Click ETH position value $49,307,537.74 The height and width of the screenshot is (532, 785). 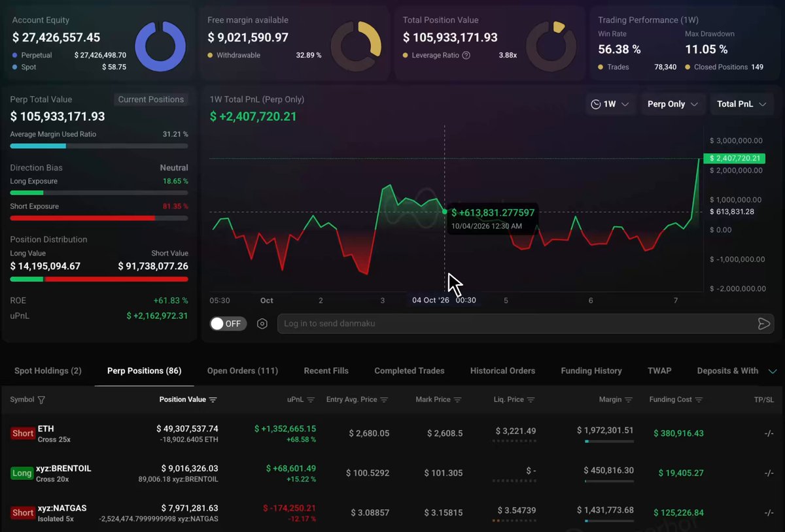[187, 429]
